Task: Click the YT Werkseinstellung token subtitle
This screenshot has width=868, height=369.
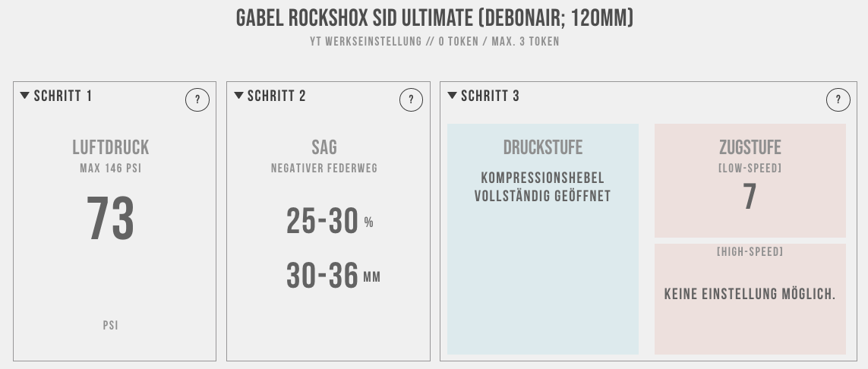Action: coord(434,42)
